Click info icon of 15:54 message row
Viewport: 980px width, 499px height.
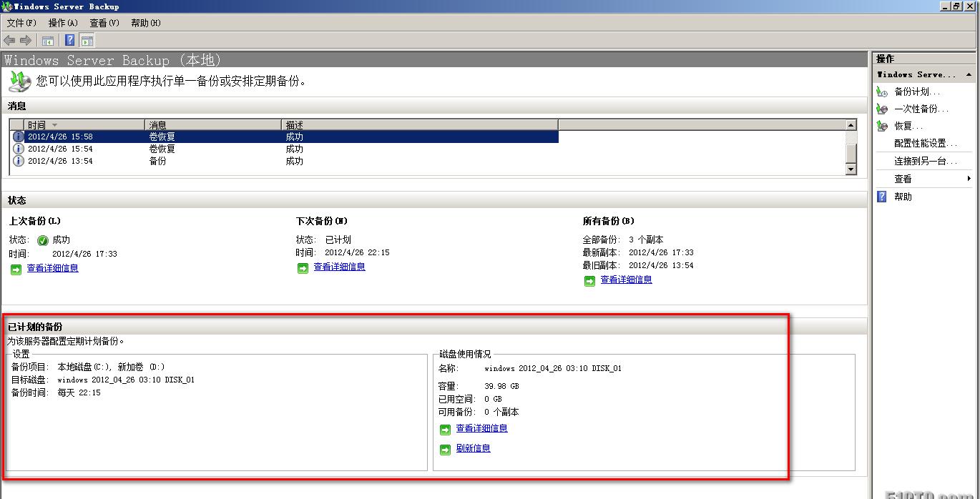click(19, 149)
